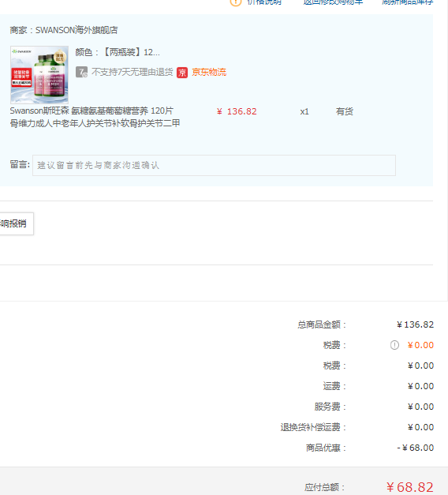Image resolution: width=448 pixels, height=495 pixels.
Task: Click the 应付总额 total ¥68.82
Action: click(410, 487)
